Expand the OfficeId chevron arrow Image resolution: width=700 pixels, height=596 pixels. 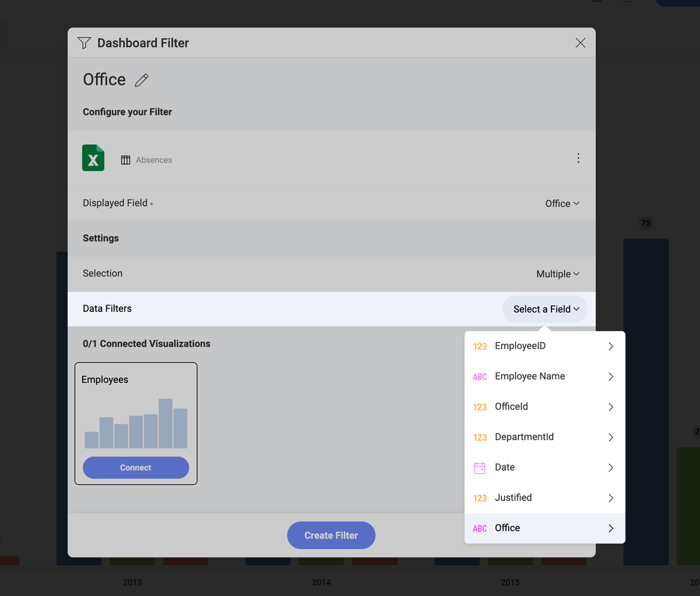coord(611,407)
